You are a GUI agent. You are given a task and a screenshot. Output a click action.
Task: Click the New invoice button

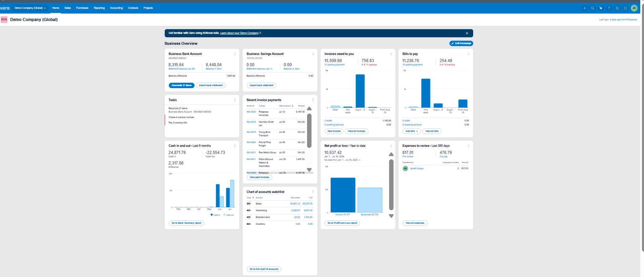334,131
